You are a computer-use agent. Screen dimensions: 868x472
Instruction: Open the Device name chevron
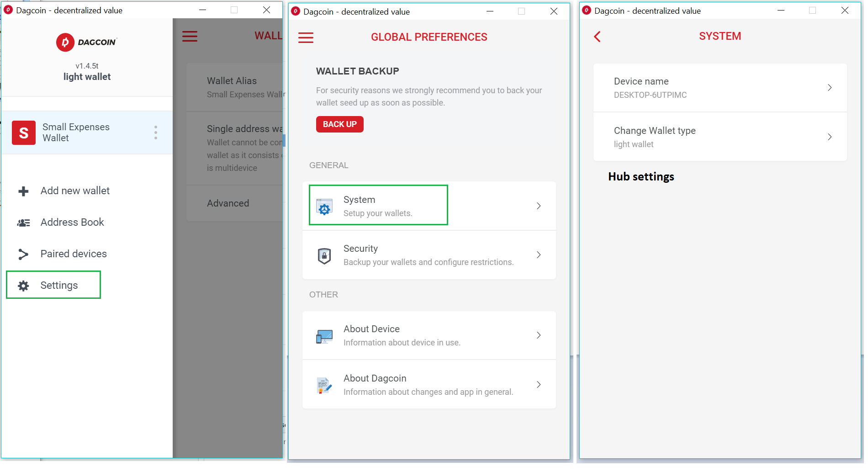(x=830, y=87)
